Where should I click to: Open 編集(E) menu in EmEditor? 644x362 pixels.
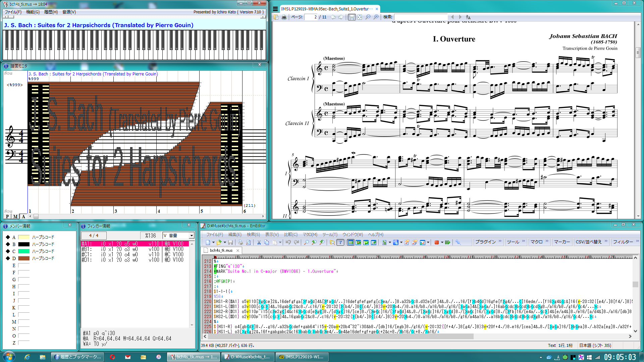click(235, 235)
